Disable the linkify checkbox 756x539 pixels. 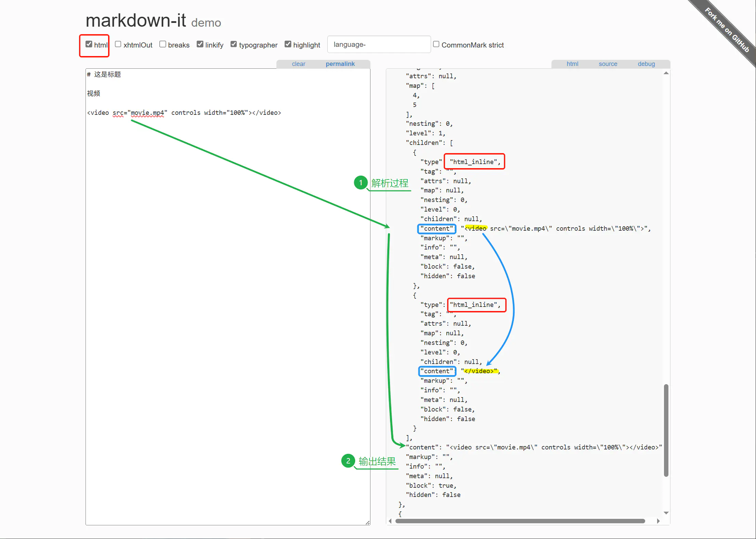pos(200,44)
